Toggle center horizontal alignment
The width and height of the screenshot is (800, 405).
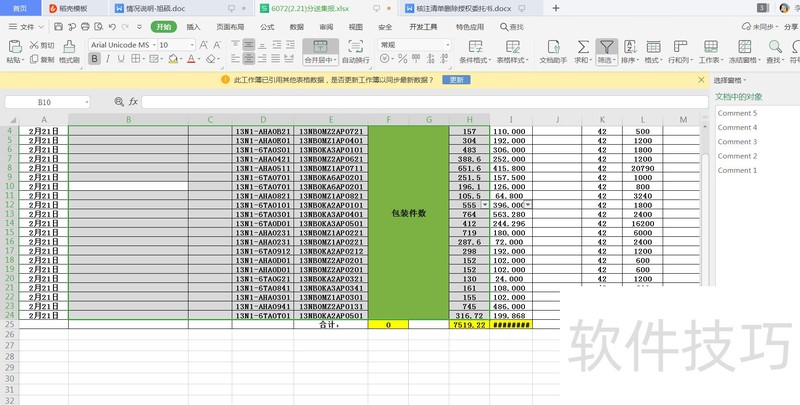click(248, 59)
